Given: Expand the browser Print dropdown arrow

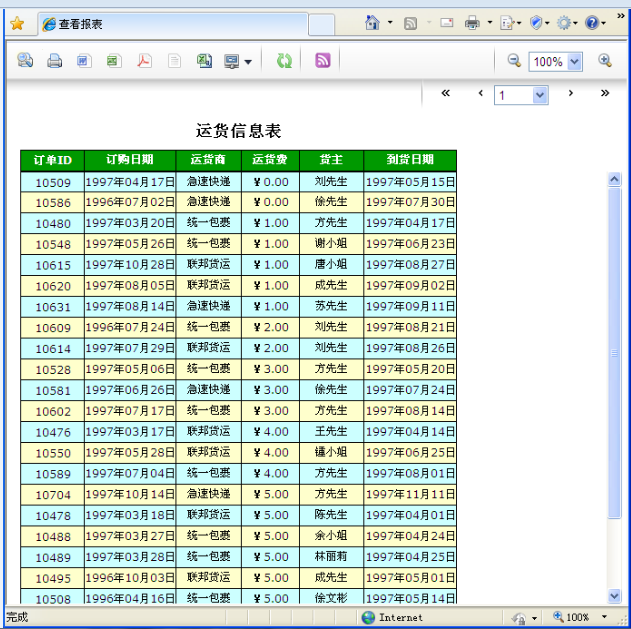Looking at the screenshot, I should tap(490, 23).
